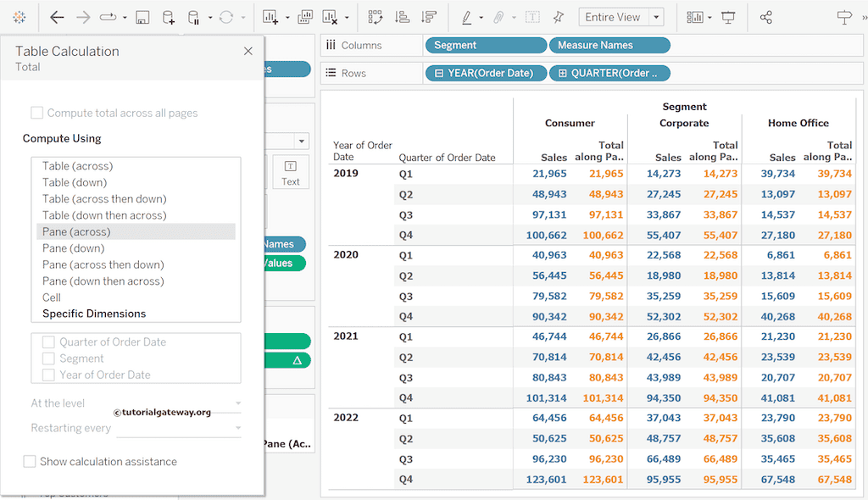Click the Save icon in toolbar

pos(142,17)
